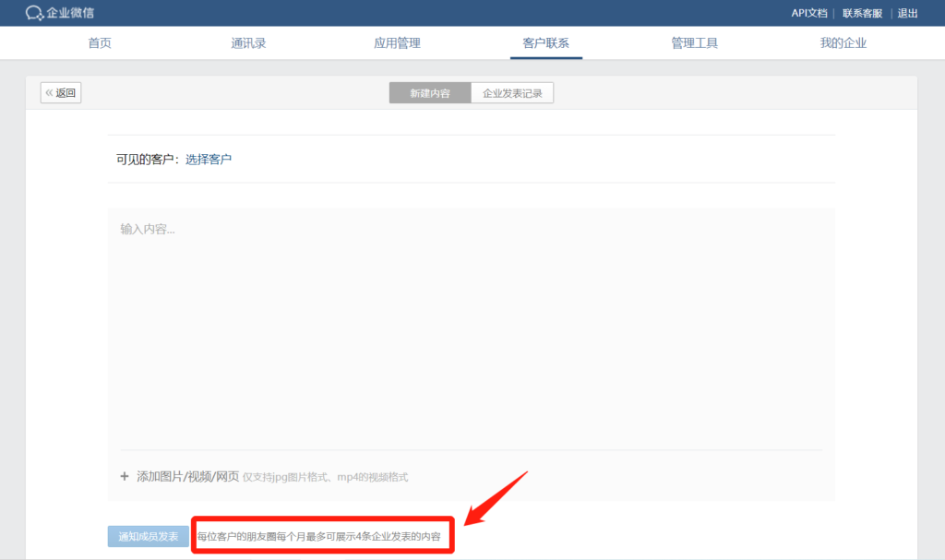The height and width of the screenshot is (560, 945).
Task: Go to the 应用管理 tab
Action: [x=397, y=43]
